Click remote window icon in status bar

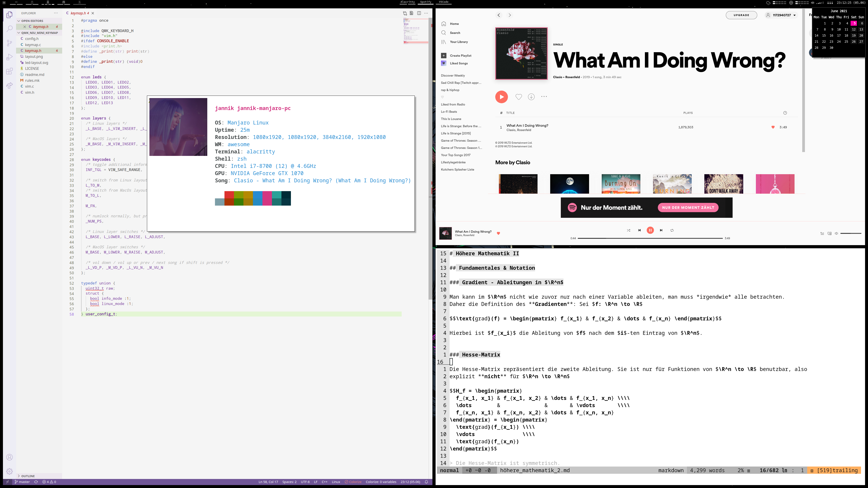tap(7, 482)
